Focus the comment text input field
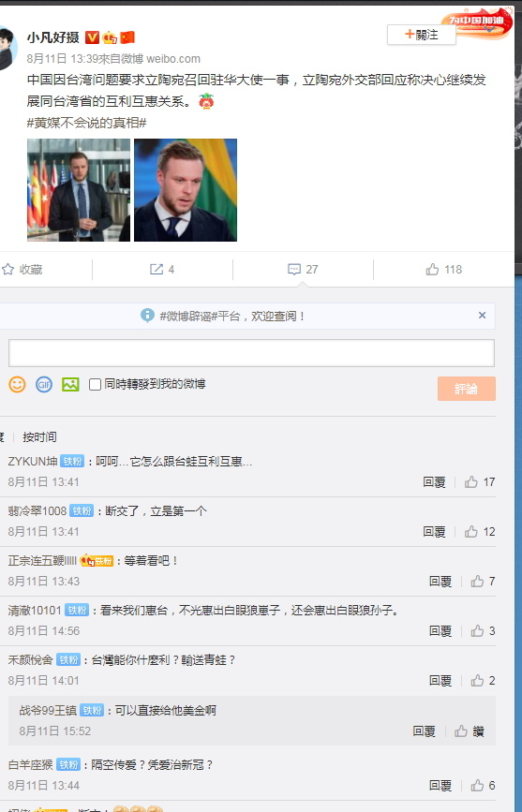This screenshot has height=812, width=522. 251,353
